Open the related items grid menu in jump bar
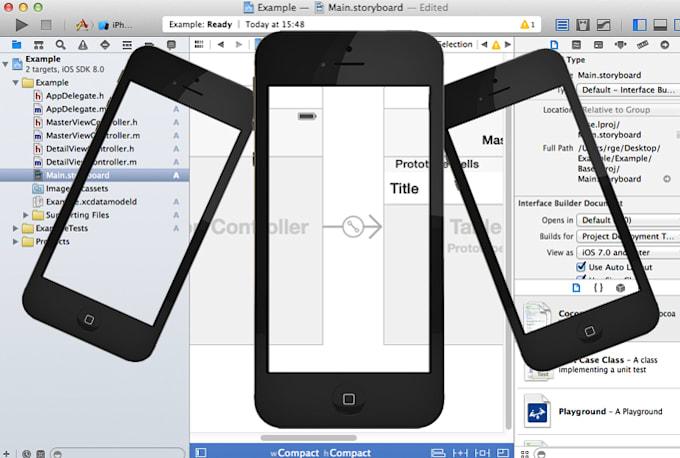The width and height of the screenshot is (680, 458). pyautogui.click(x=199, y=44)
